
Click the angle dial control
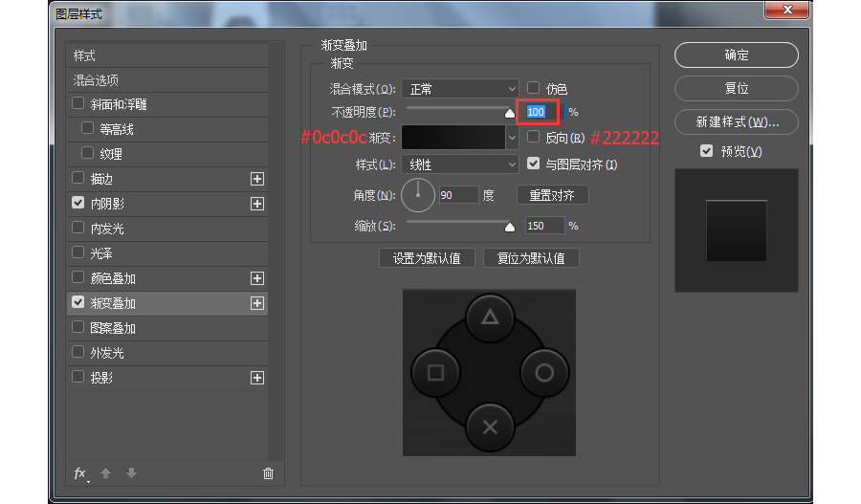click(x=418, y=195)
